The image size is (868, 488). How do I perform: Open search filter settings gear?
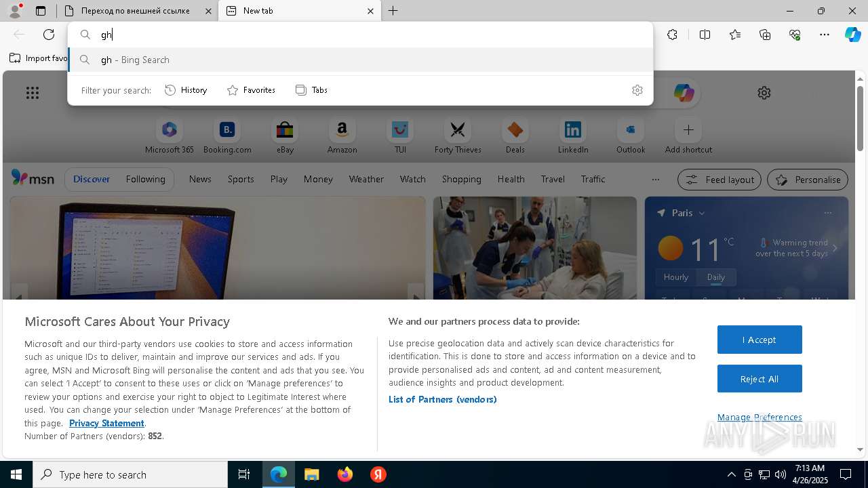pyautogui.click(x=637, y=90)
